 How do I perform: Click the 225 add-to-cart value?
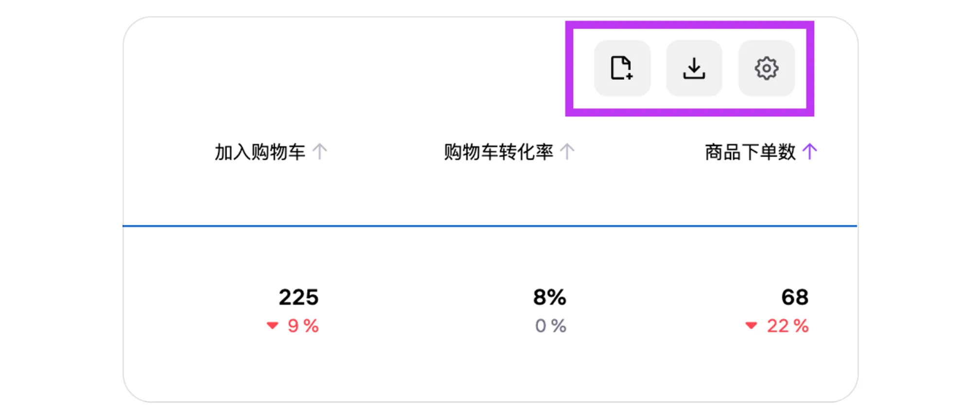(298, 297)
